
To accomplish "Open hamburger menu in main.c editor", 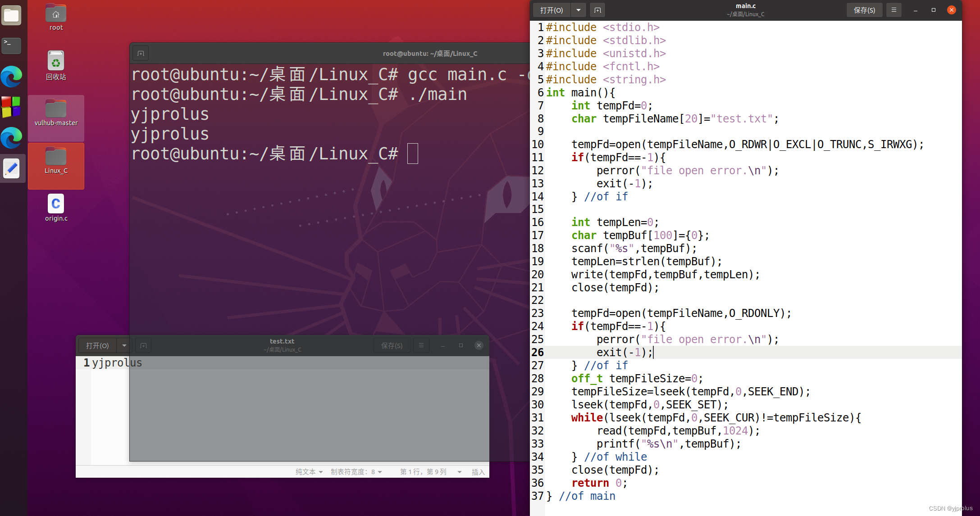I will 893,10.
